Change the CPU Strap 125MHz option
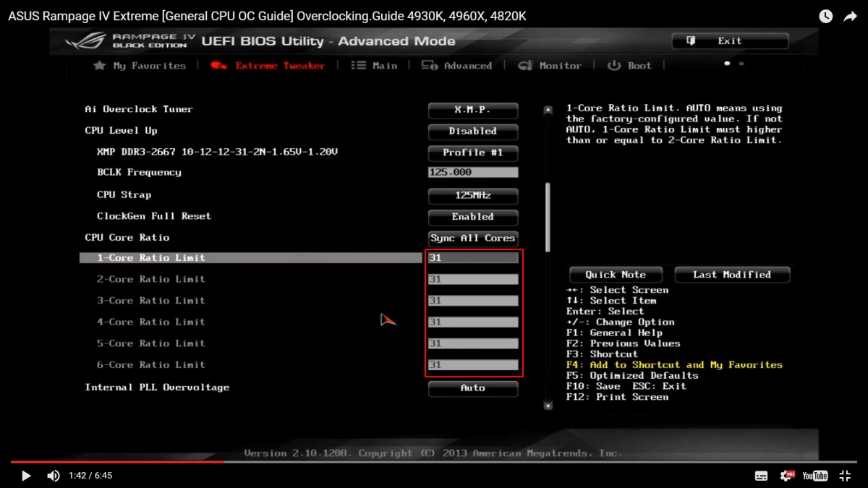The height and width of the screenshot is (488, 868). (x=473, y=195)
